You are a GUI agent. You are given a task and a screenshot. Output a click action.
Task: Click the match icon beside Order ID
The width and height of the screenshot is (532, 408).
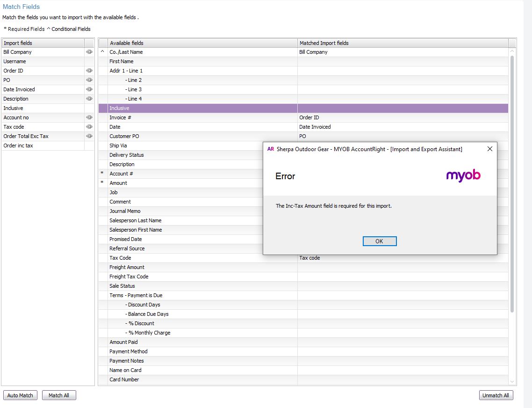tap(89, 71)
